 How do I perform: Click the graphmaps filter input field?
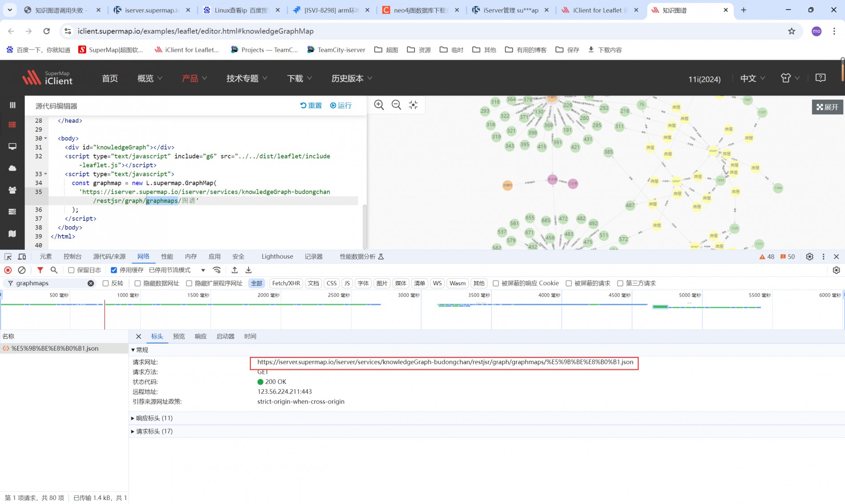50,283
